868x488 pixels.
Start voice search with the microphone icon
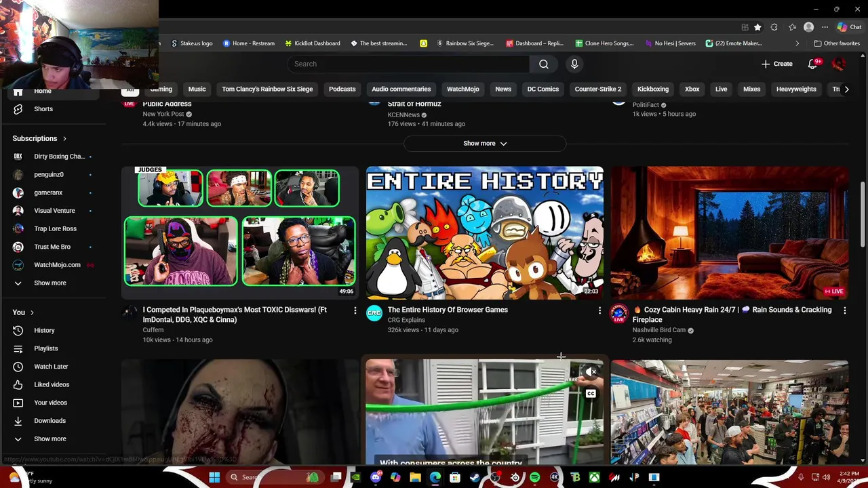pos(574,64)
